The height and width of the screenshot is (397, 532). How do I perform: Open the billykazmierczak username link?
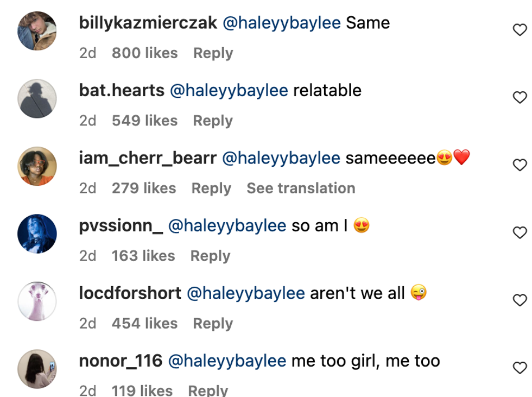tap(148, 23)
